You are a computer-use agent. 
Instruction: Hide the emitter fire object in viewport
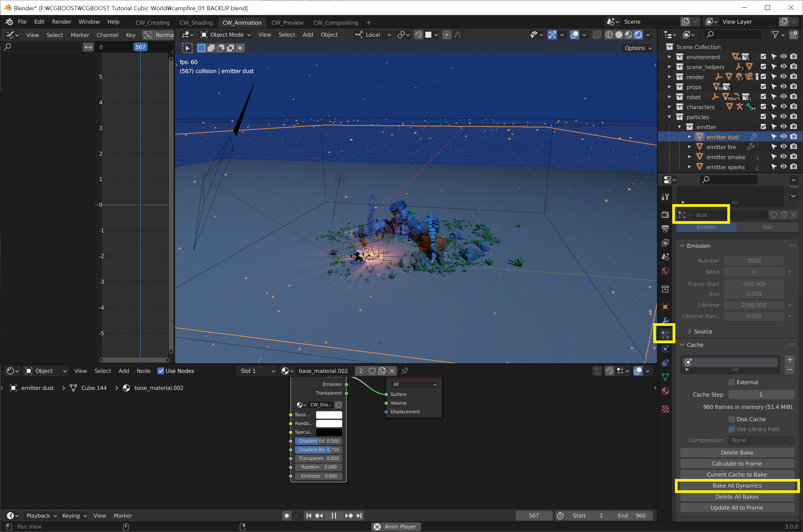tap(783, 146)
